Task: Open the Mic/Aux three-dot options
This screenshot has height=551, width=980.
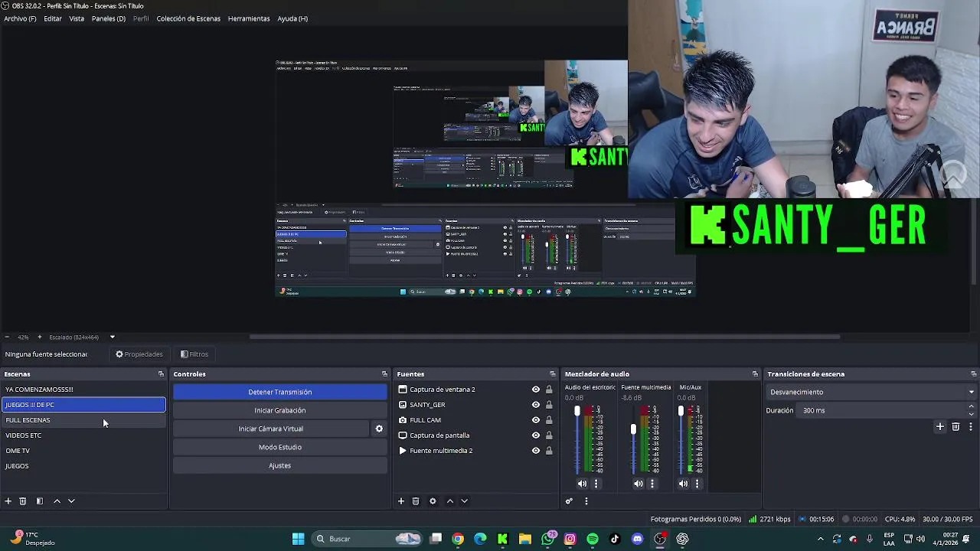Action: click(697, 484)
